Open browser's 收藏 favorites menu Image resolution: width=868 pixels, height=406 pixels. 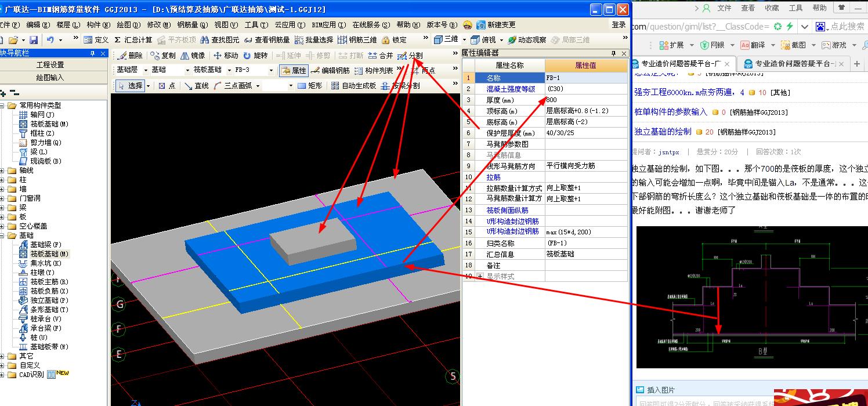(x=772, y=8)
